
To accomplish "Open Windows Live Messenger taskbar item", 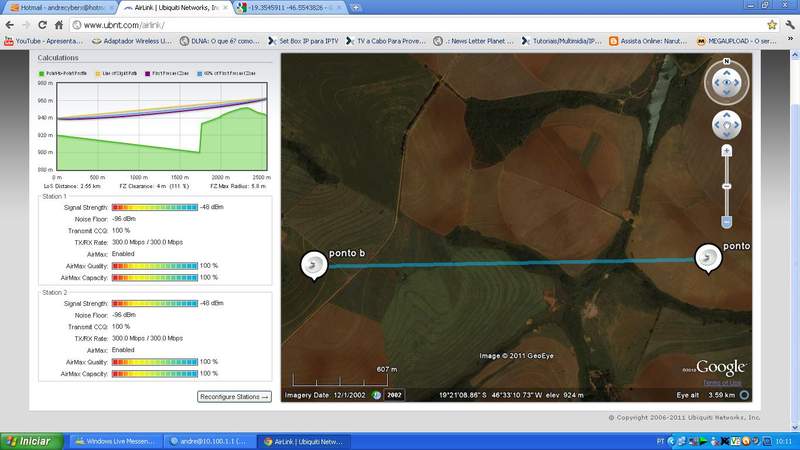I will click(115, 441).
